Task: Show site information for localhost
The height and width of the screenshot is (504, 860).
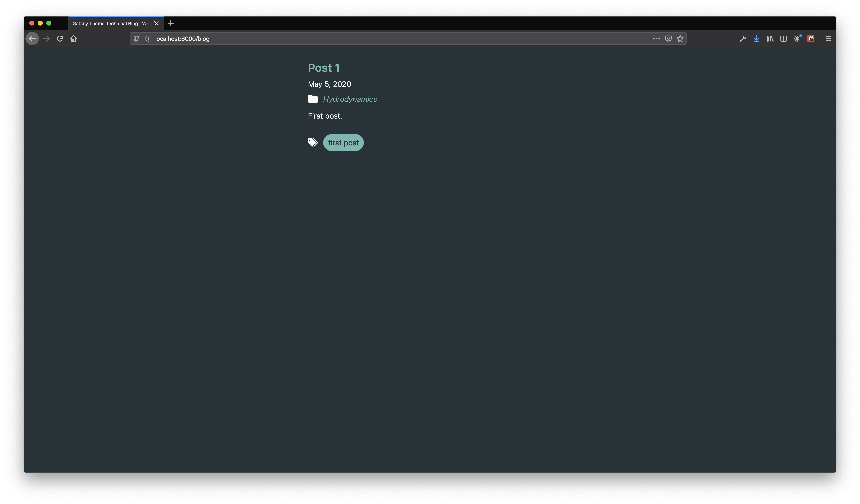Action: [148, 39]
